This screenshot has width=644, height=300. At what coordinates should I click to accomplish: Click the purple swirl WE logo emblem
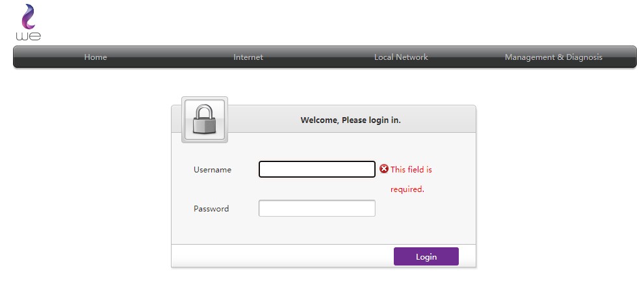29,17
